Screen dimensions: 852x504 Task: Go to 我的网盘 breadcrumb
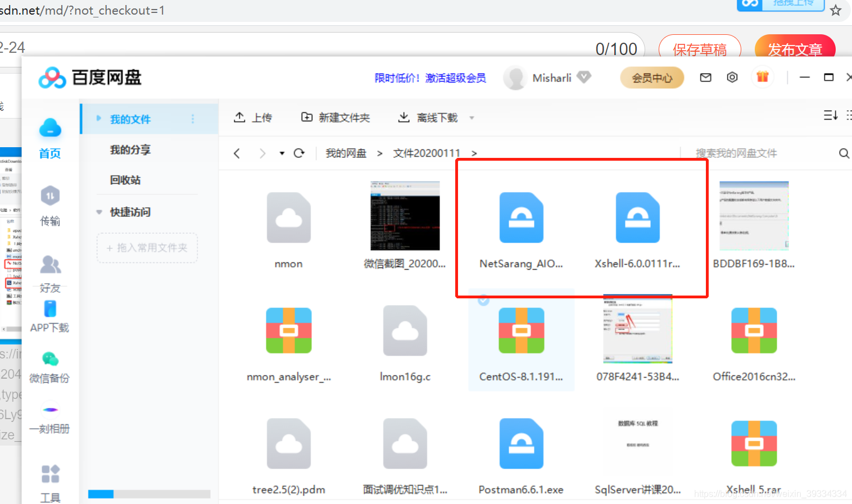(346, 153)
